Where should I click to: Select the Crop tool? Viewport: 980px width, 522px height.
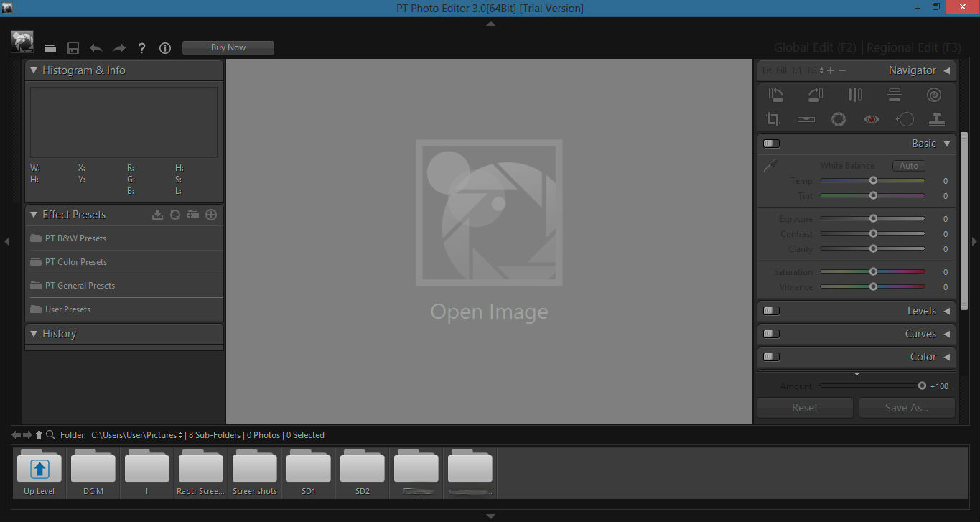tap(773, 119)
